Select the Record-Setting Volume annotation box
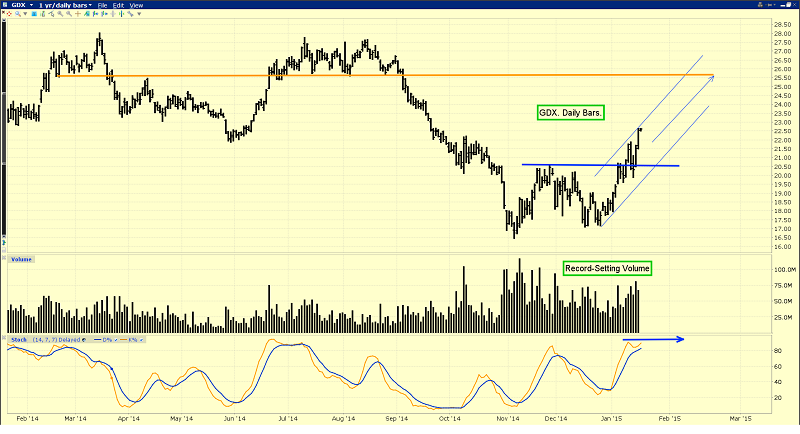Image resolution: width=800 pixels, height=434 pixels. point(605,267)
